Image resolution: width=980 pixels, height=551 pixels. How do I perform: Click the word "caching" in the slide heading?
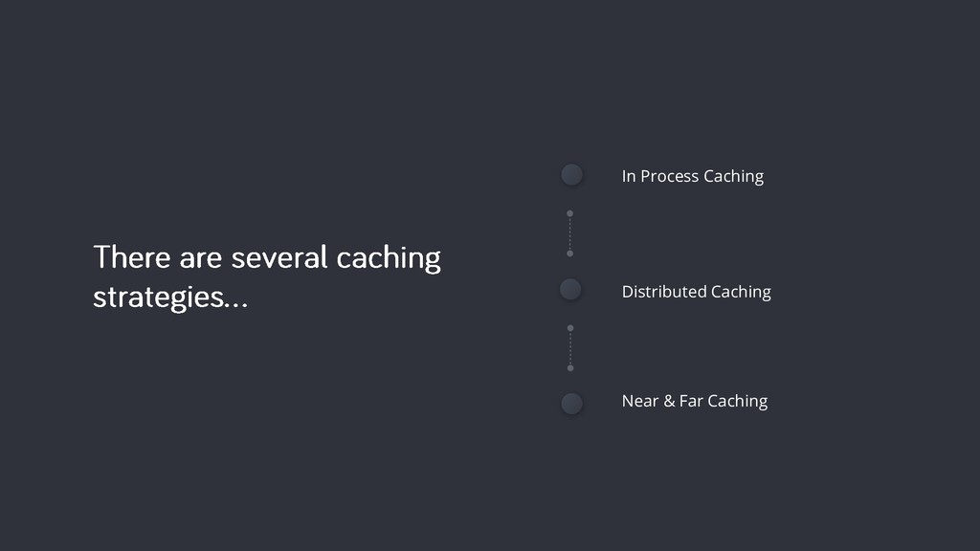click(389, 259)
